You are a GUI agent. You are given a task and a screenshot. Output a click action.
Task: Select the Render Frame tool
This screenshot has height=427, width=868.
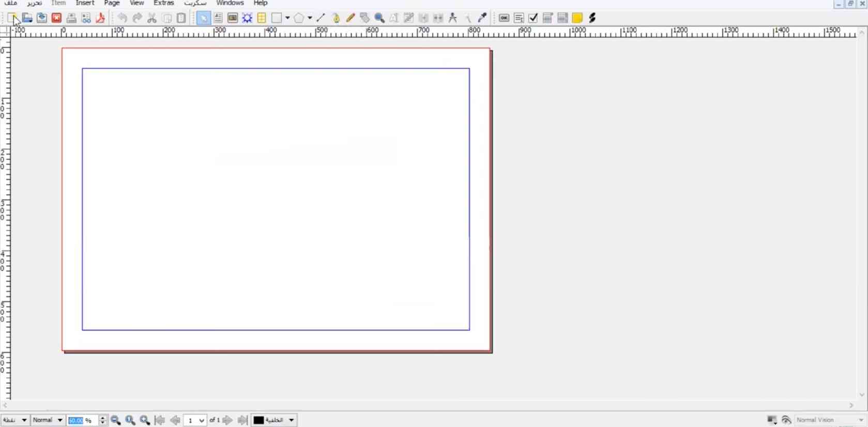(247, 18)
